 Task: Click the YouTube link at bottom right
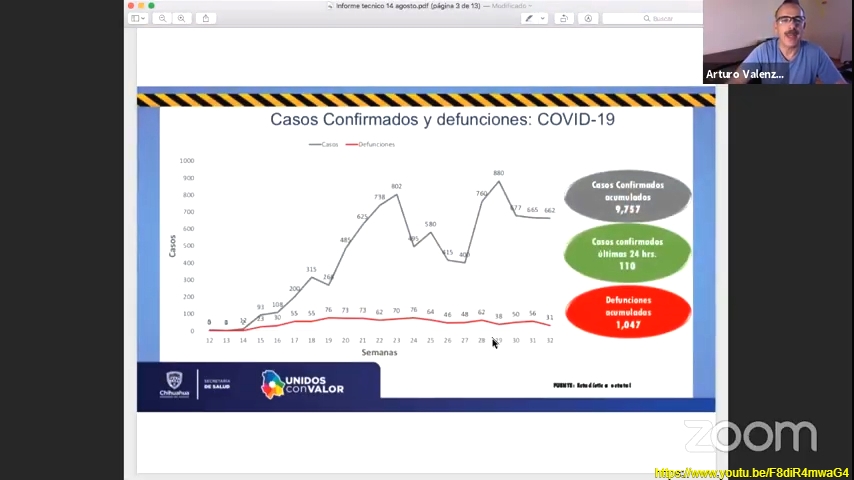(751, 472)
